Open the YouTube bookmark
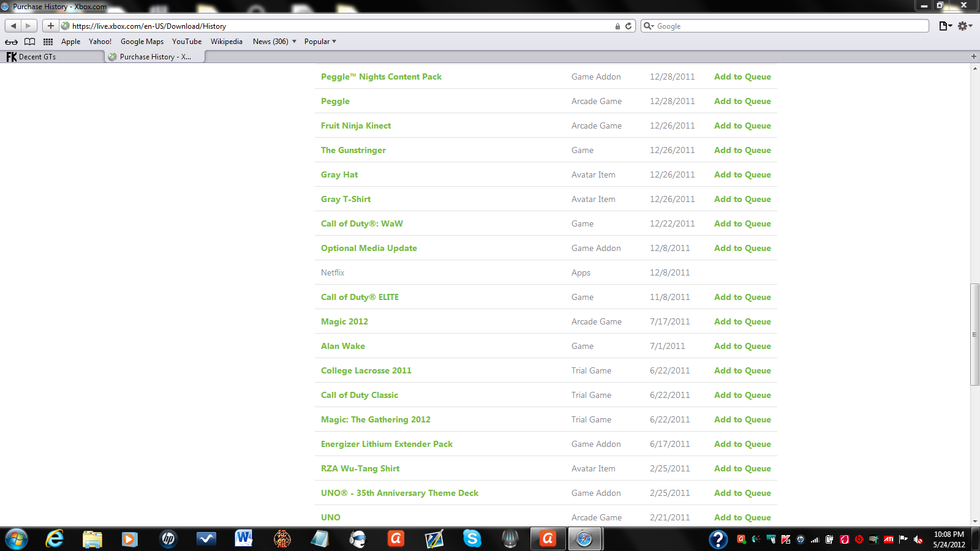Screen dimensions: 980x551 click(x=187, y=42)
